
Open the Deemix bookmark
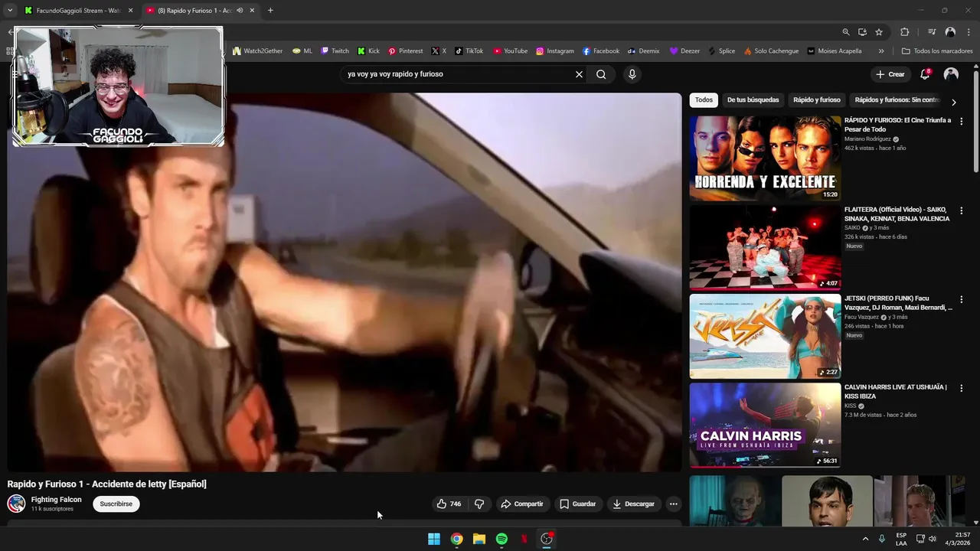644,51
